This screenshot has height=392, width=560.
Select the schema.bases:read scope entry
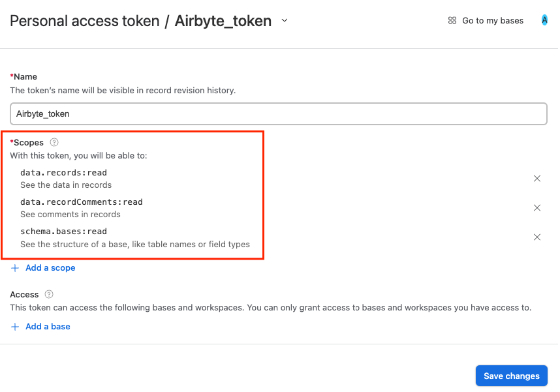63,232
